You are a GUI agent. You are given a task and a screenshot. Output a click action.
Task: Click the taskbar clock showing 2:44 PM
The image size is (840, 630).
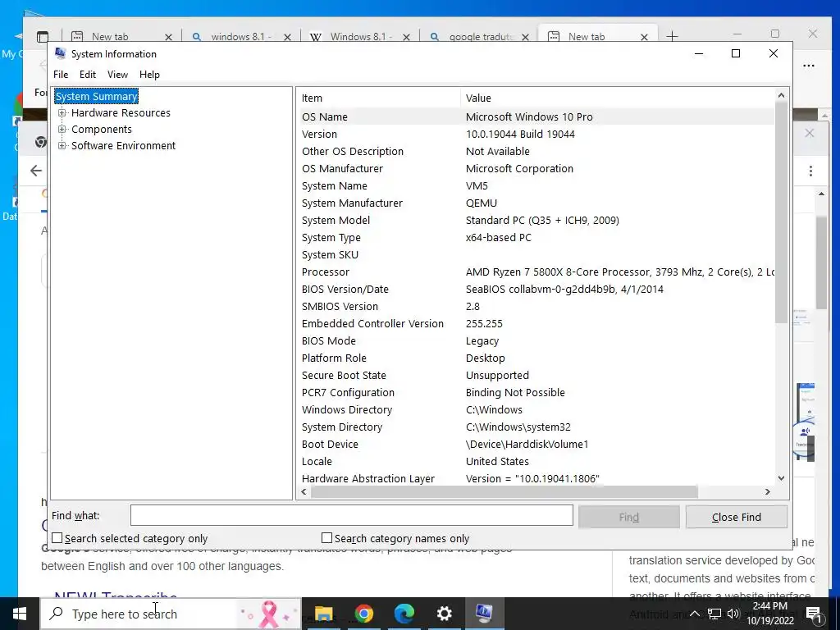pos(770,614)
